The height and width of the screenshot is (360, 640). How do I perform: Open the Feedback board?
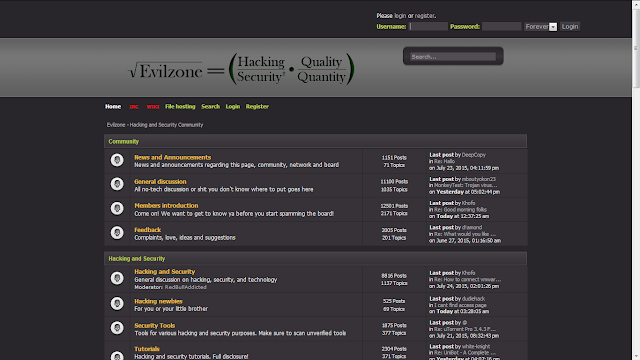tap(147, 230)
